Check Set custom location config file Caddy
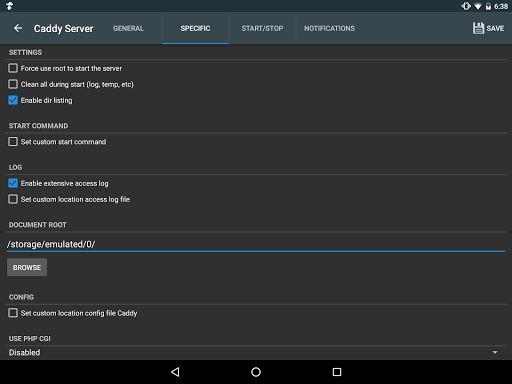Screen dimensions: 512x384 (13, 313)
